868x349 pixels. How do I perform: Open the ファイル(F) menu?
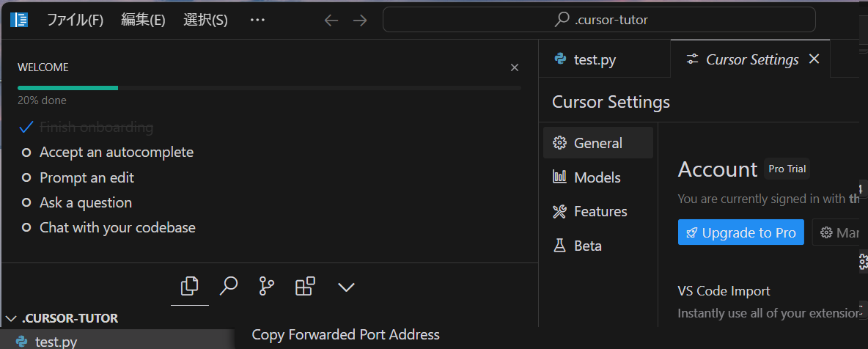pos(75,20)
